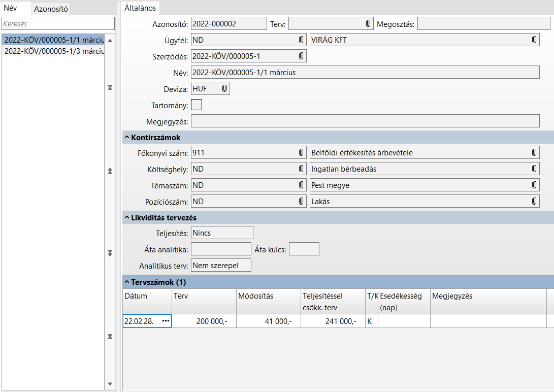The image size is (554, 392).
Task: Click paperclip icon beside Lakás field
Action: click(x=534, y=202)
